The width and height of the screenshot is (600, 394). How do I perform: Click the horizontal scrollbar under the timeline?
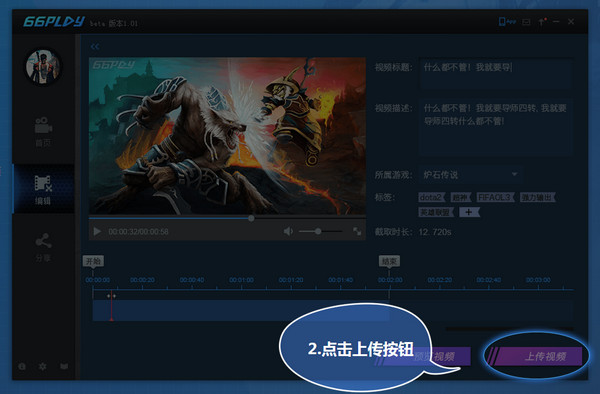pyautogui.click(x=510, y=328)
